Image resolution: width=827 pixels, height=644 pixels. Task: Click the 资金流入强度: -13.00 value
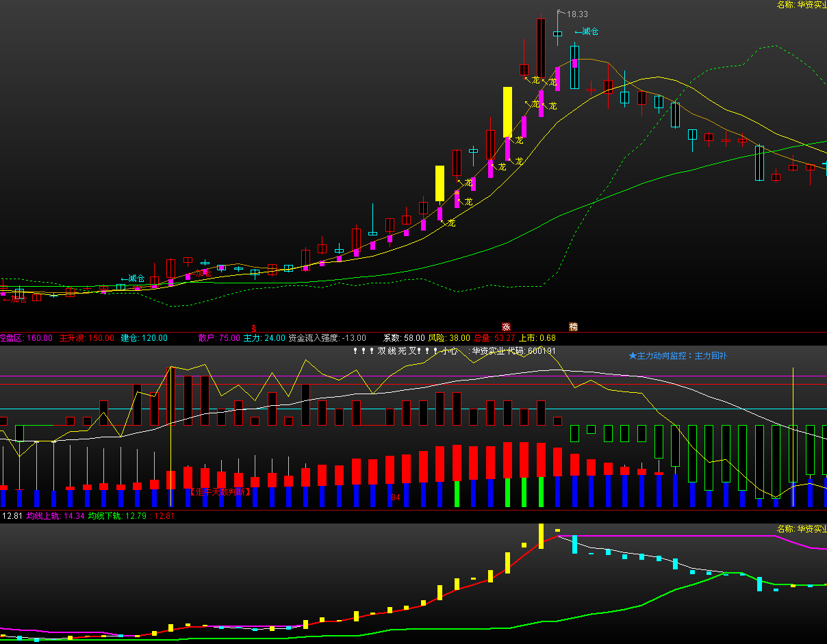click(327, 338)
